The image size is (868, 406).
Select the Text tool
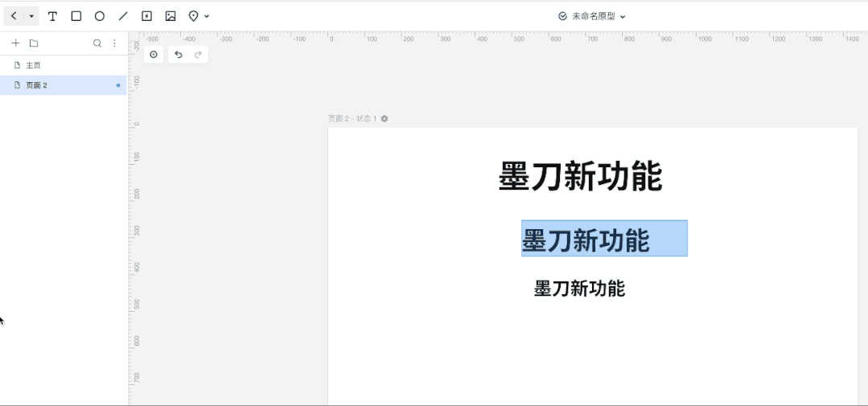point(52,16)
